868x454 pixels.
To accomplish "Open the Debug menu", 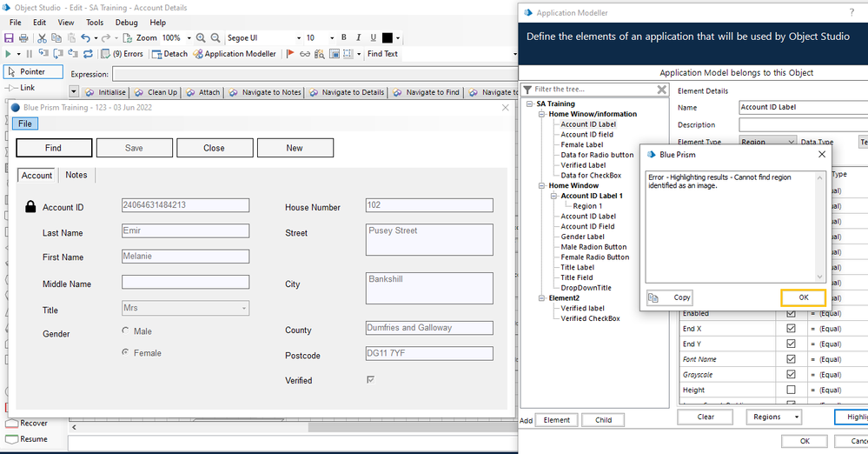I will (126, 23).
